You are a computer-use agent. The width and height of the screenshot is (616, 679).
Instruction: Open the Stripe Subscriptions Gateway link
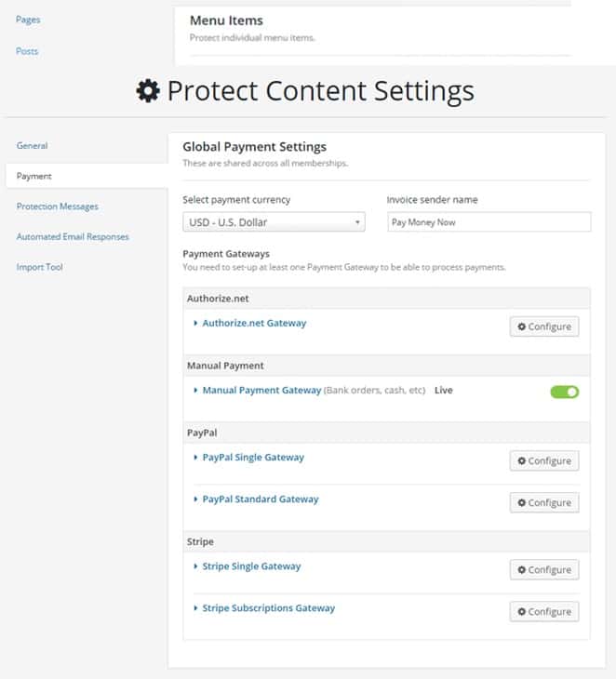pyautogui.click(x=269, y=608)
